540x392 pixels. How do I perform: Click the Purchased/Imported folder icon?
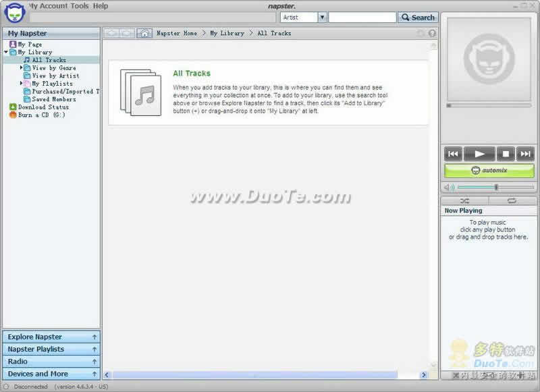27,92
